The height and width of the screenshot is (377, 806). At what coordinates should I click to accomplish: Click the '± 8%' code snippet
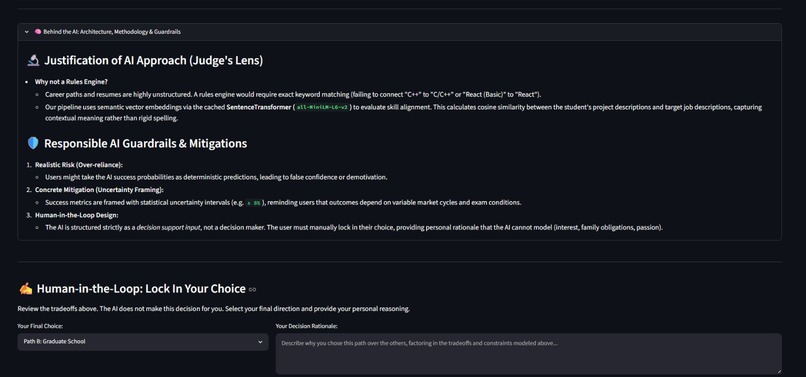tap(254, 203)
